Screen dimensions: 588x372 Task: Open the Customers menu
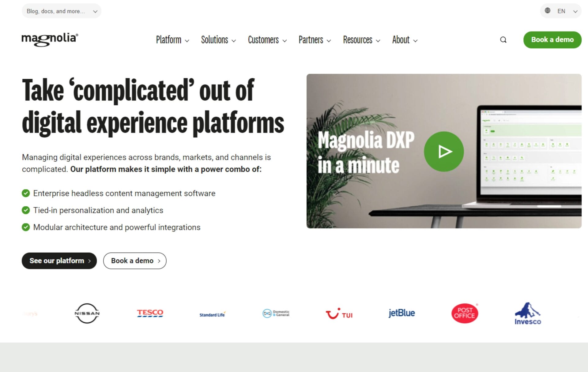click(x=267, y=40)
